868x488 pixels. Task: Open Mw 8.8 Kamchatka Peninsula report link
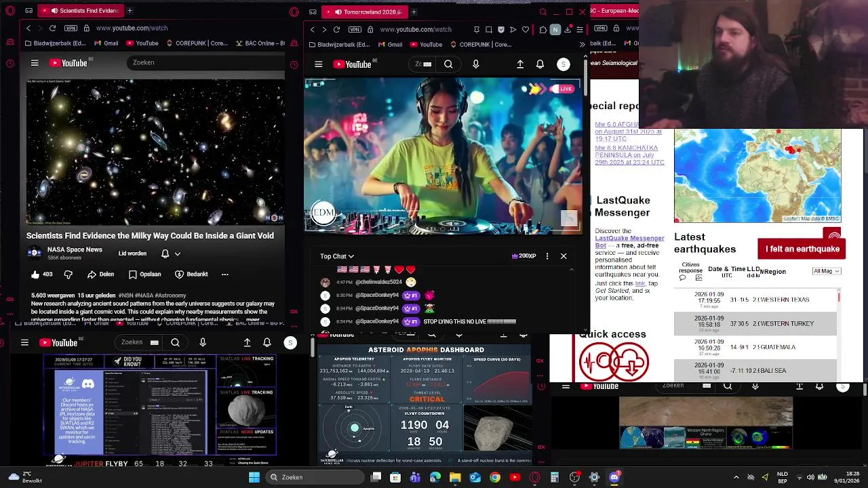pos(629,155)
